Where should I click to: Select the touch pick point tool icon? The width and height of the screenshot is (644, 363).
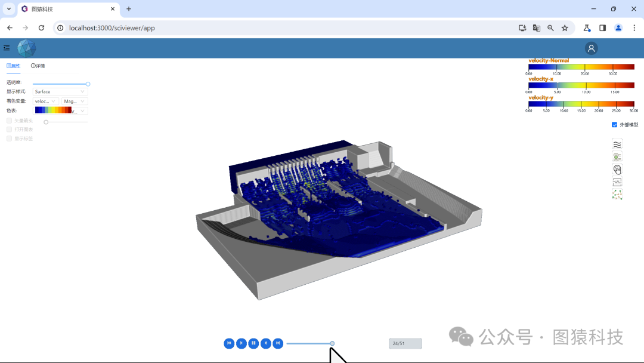click(617, 170)
